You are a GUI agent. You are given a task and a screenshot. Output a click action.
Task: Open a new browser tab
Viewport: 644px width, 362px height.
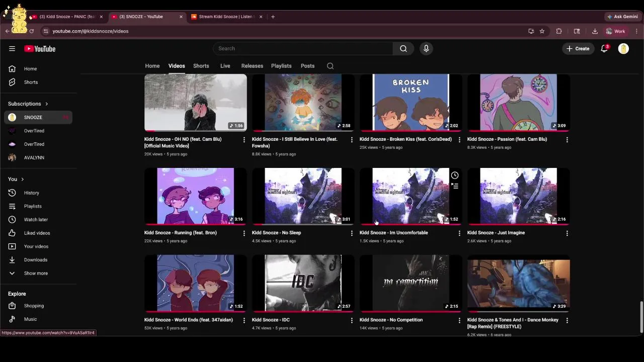pos(273,17)
